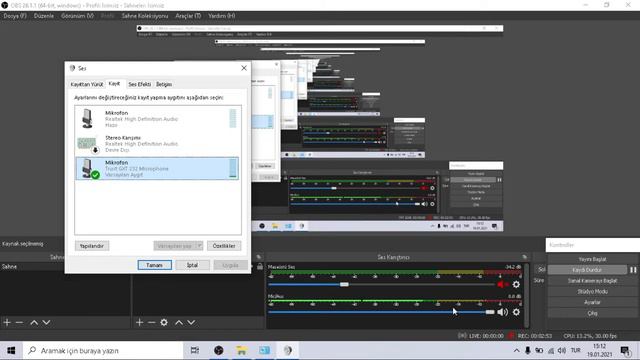Click the Yapılandır button
The height and width of the screenshot is (360, 640).
coord(92,246)
